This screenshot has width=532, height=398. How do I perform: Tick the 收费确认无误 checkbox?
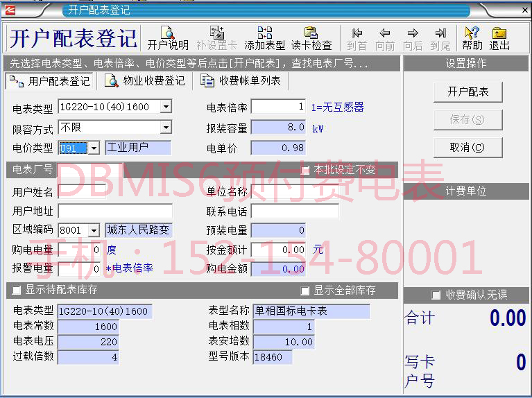pos(436,295)
